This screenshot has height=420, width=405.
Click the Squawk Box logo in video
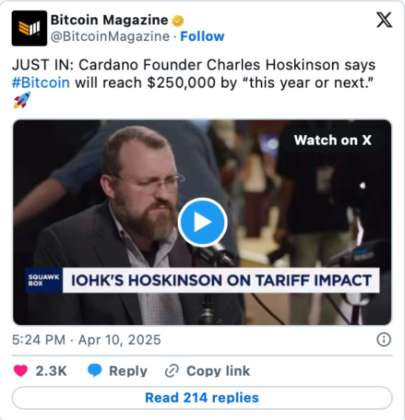tap(43, 280)
